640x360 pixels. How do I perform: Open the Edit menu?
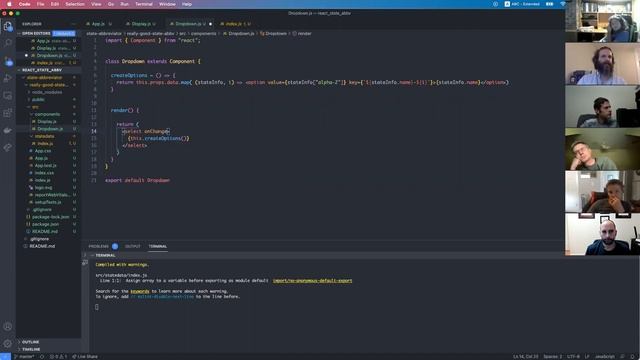(x=55, y=4)
